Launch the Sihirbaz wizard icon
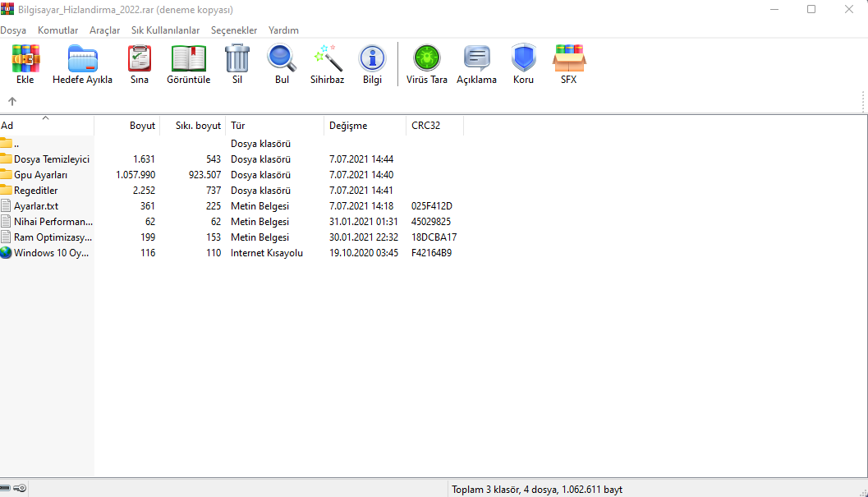The width and height of the screenshot is (868, 497). (x=328, y=58)
